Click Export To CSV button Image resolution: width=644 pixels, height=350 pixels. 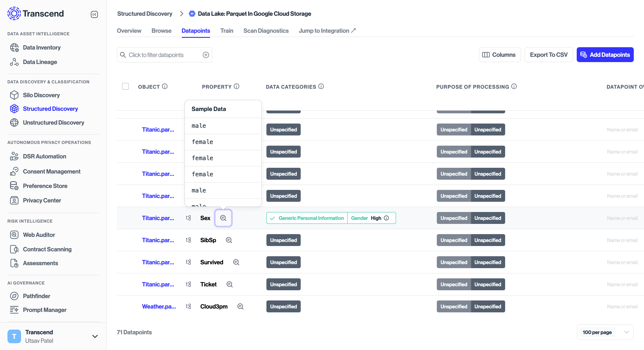coord(549,55)
